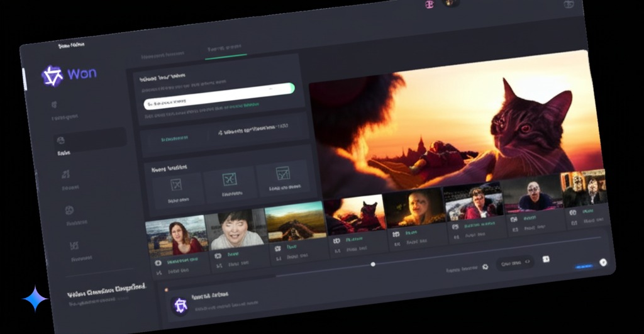Select the sidebar icon directly beneath the Won logo
This screenshot has width=644, height=334.
pos(54,105)
